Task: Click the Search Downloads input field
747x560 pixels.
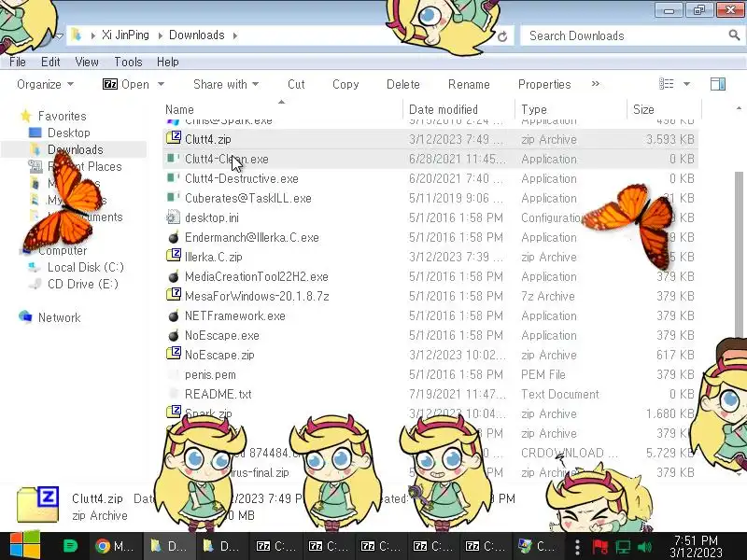Action: coord(624,35)
